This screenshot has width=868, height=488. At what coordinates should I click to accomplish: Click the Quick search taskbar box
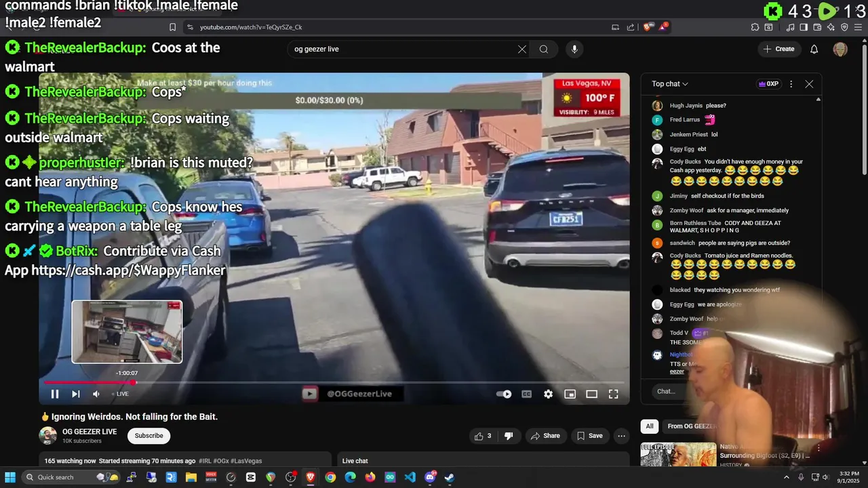coord(71,477)
